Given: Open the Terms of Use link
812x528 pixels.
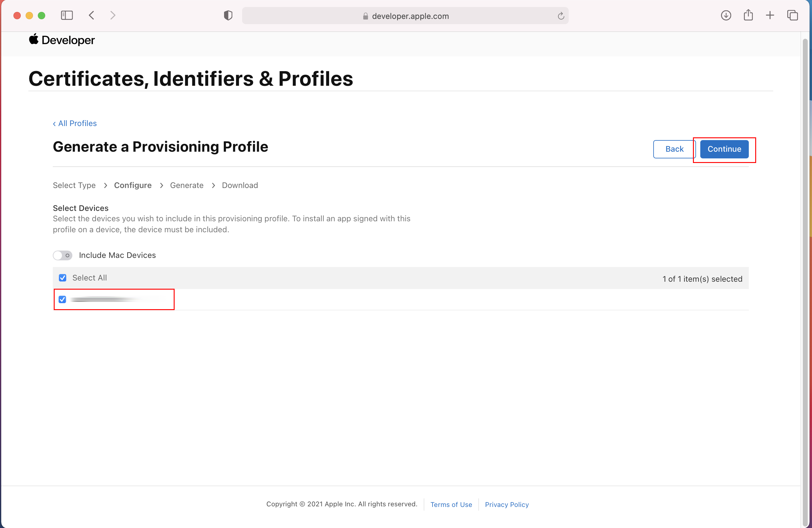Looking at the screenshot, I should pyautogui.click(x=451, y=504).
